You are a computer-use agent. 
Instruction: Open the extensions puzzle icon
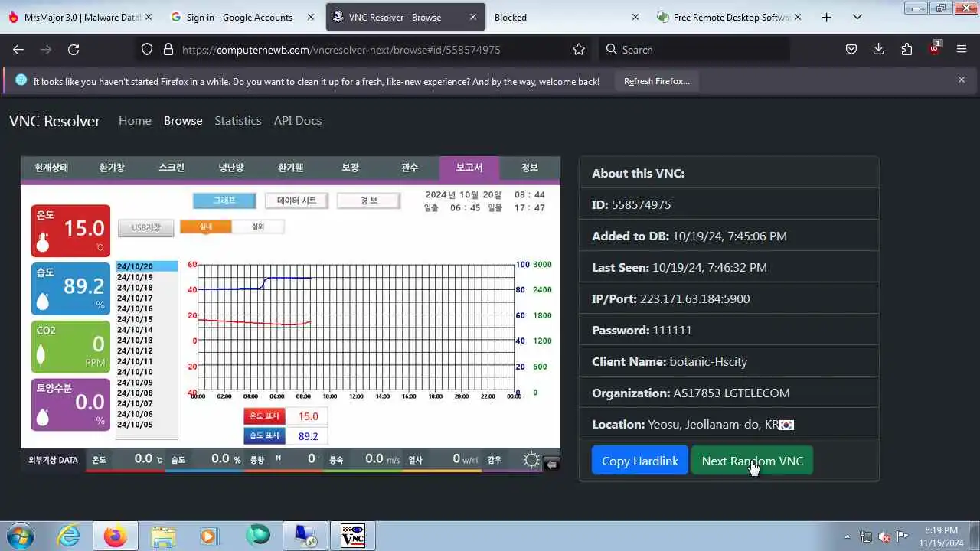(x=906, y=50)
